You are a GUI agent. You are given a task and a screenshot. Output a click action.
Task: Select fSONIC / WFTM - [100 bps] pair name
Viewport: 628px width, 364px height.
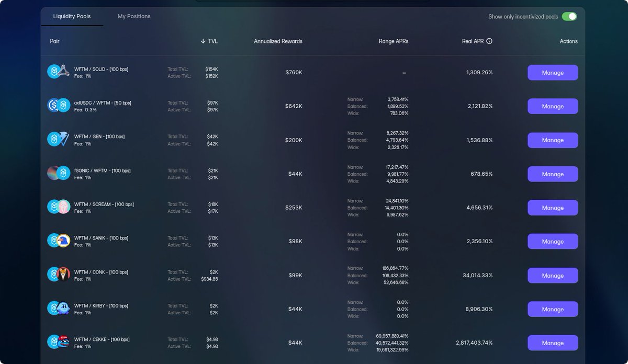(x=102, y=170)
